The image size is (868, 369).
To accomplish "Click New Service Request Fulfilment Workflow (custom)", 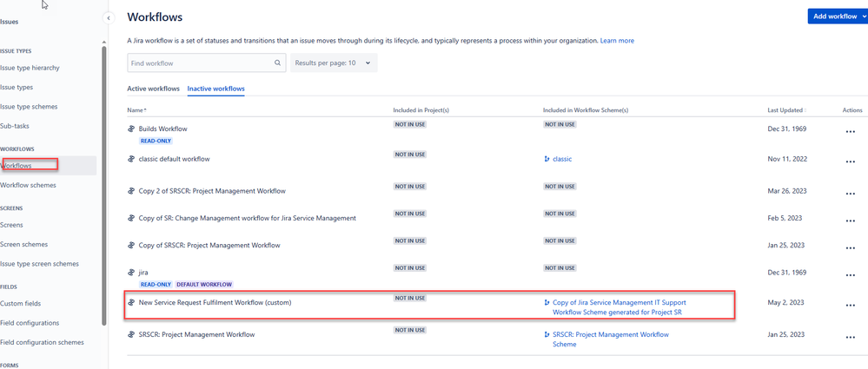I will [x=215, y=303].
